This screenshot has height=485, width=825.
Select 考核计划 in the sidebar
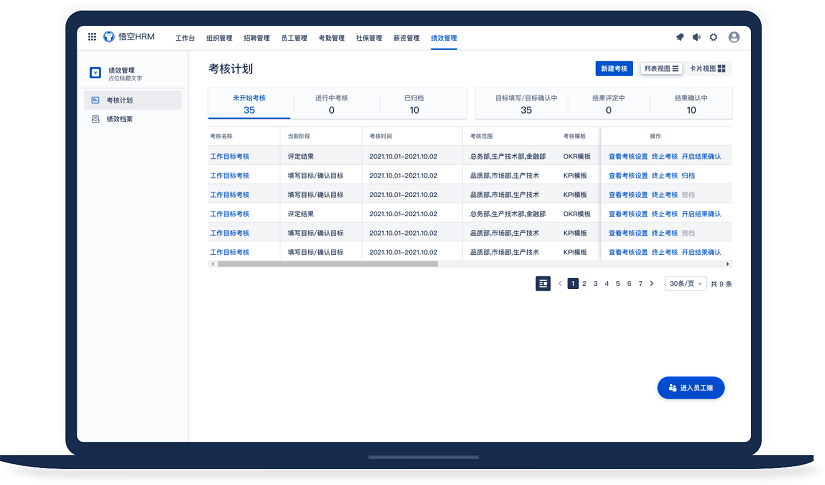pos(119,100)
